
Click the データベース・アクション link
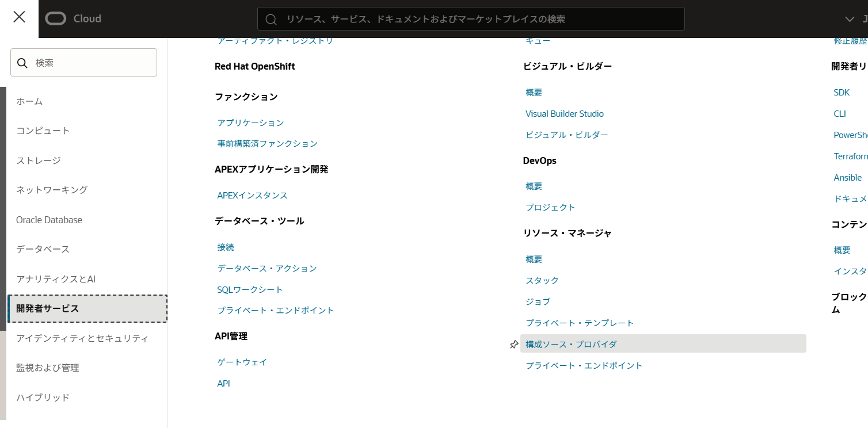pyautogui.click(x=267, y=269)
